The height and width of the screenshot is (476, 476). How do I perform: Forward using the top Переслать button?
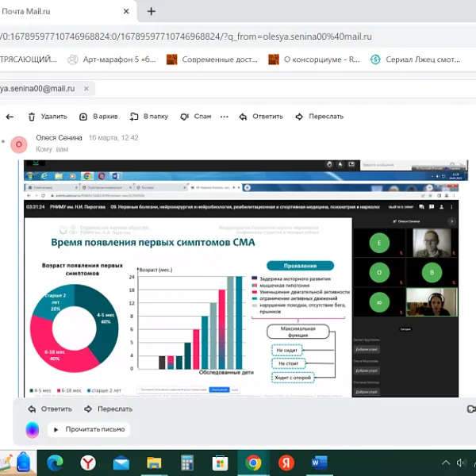tap(320, 117)
